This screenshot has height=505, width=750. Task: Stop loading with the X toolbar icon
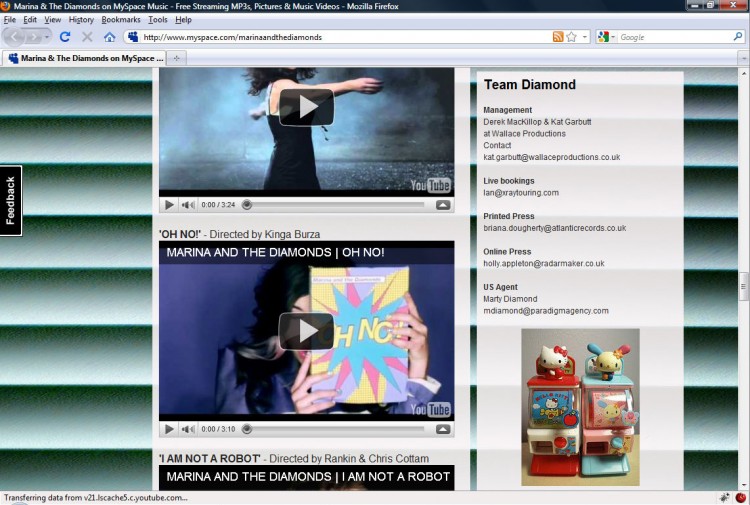87,37
